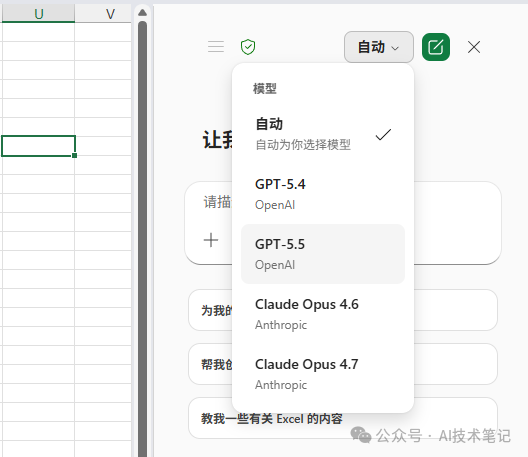The height and width of the screenshot is (457, 528).
Task: Click the chevron arrow next to 自动
Action: click(x=395, y=48)
